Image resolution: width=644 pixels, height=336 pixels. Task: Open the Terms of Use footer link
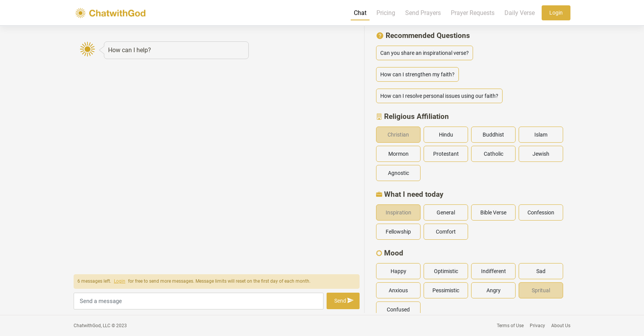(510, 325)
